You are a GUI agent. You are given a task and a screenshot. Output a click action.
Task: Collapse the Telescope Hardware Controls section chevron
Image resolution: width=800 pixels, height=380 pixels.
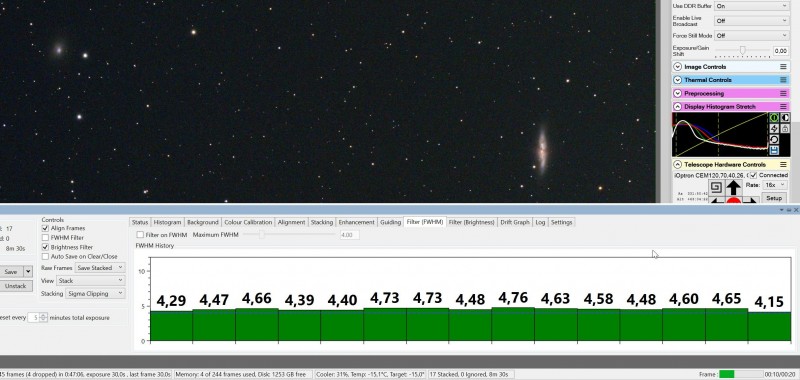point(678,165)
